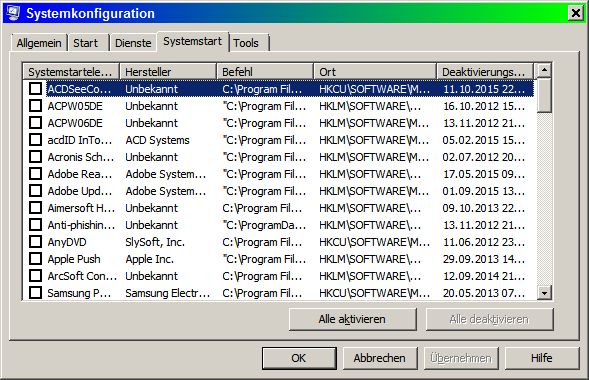Sort by the Deaktivierungs... column header
The width and height of the screenshot is (589, 380).
click(x=485, y=71)
